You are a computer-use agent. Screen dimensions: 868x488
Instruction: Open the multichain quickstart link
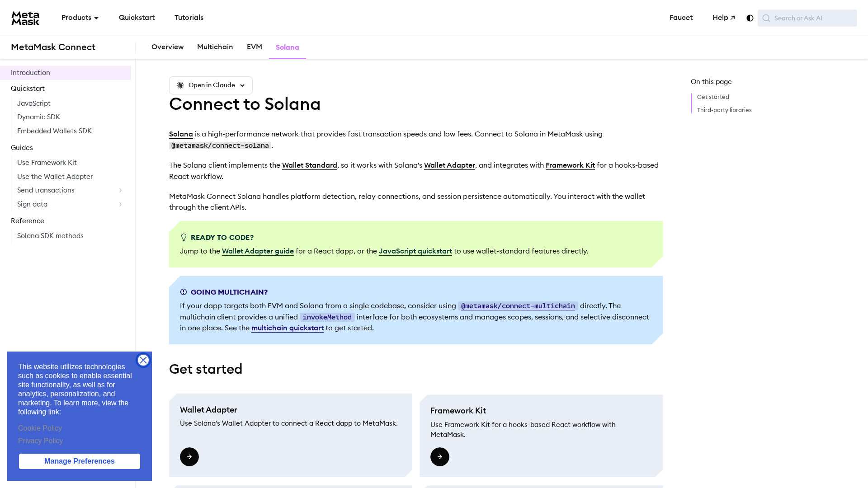tap(288, 328)
